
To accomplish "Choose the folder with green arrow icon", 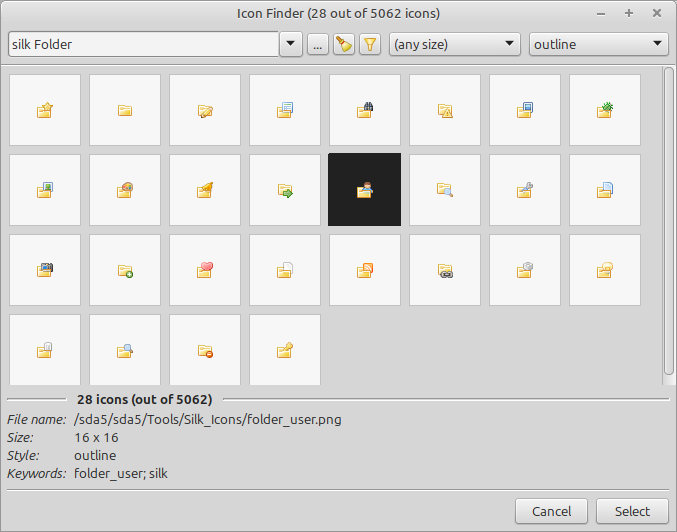I will [285, 190].
